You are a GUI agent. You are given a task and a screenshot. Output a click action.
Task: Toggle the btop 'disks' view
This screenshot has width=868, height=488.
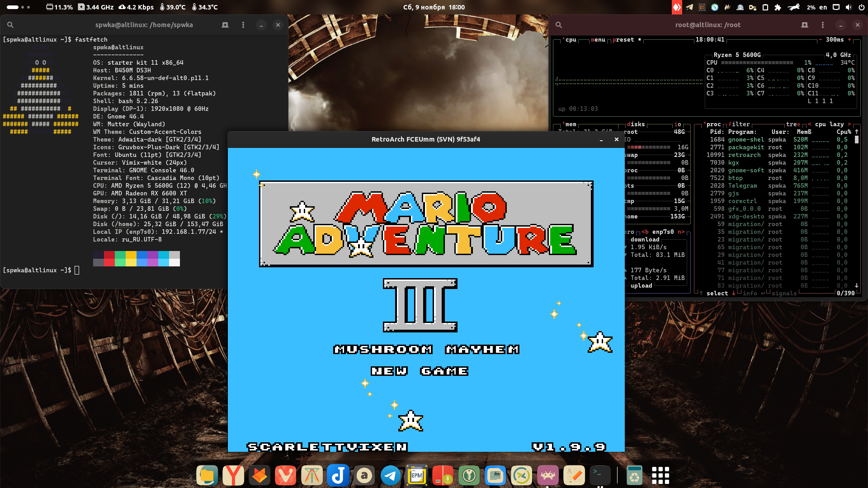coord(636,124)
